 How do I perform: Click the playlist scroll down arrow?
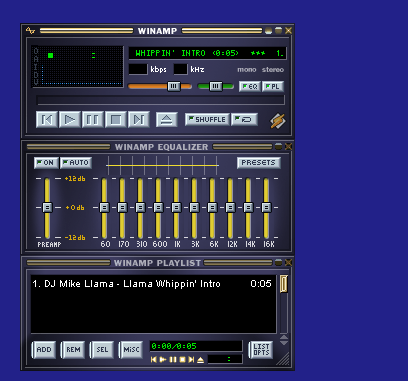[284, 343]
